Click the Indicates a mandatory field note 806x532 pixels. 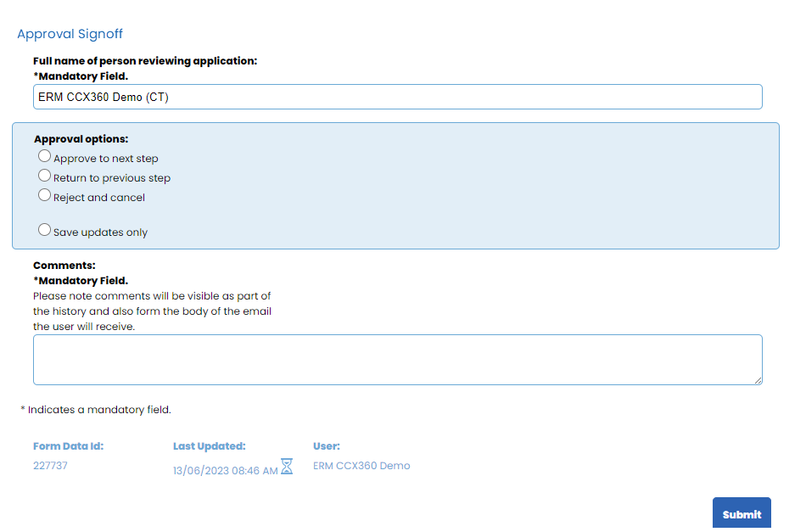(96, 410)
